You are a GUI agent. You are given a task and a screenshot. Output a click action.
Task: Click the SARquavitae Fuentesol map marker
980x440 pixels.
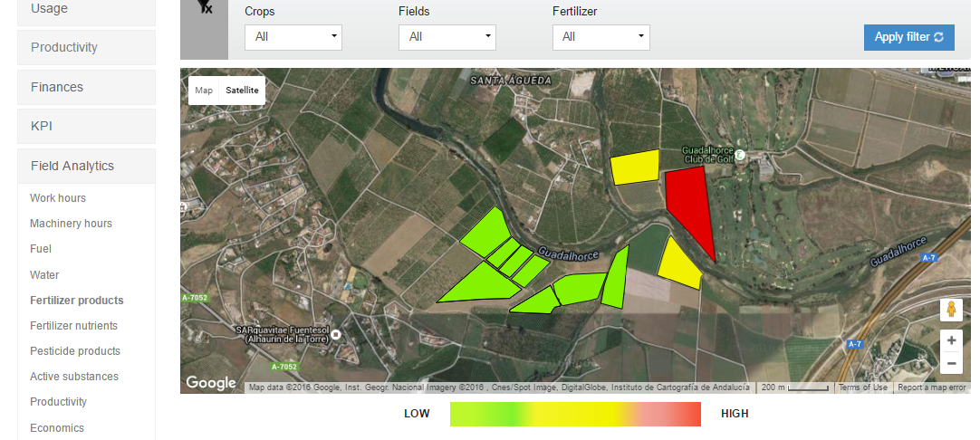coord(336,334)
